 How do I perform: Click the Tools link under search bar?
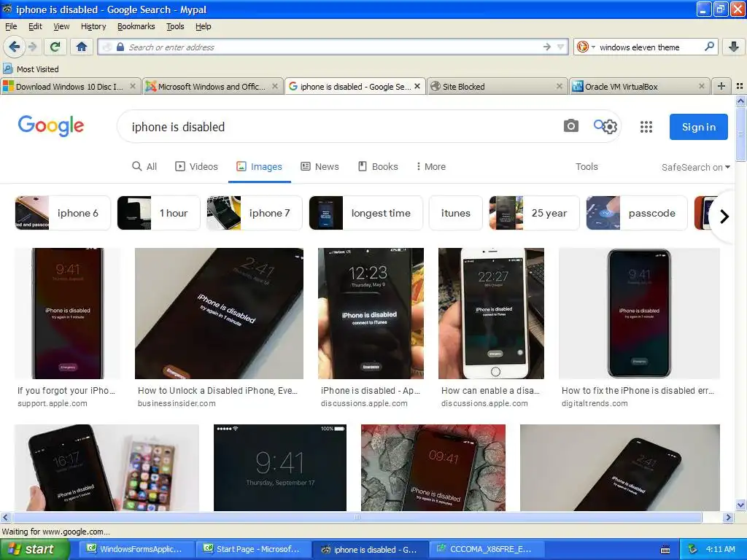click(587, 167)
